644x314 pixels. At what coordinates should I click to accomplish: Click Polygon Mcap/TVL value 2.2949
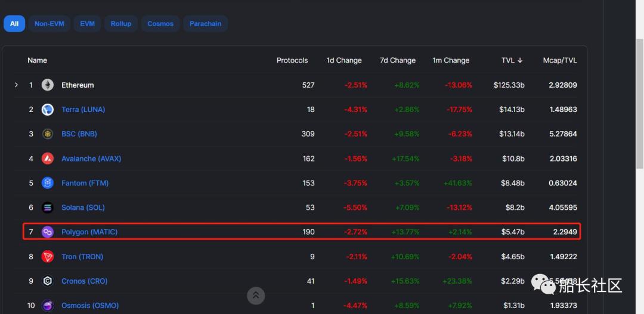565,232
